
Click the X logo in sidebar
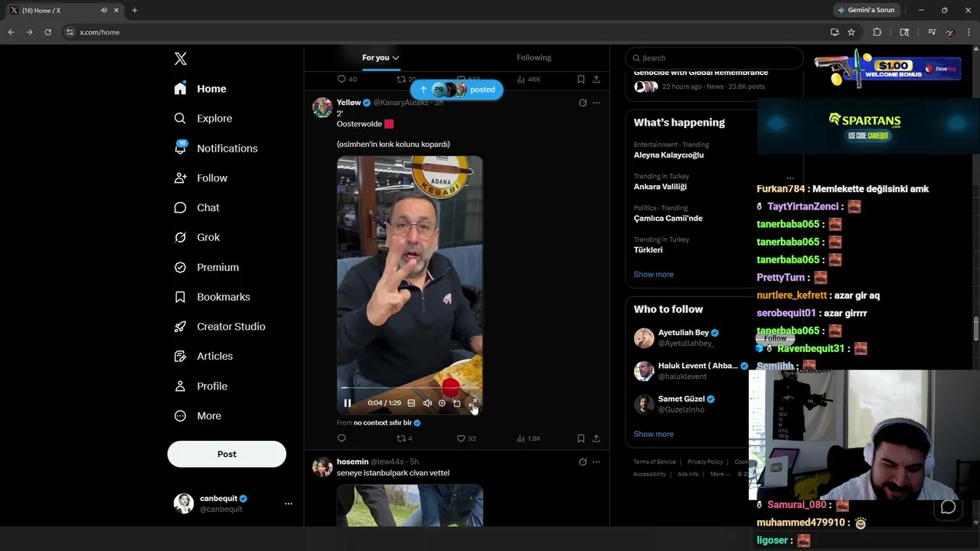(x=181, y=59)
